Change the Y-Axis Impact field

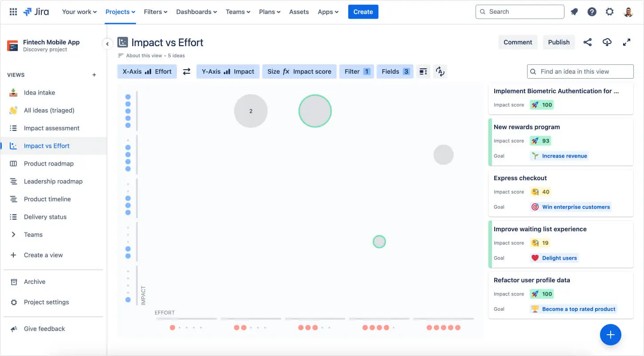coord(228,71)
